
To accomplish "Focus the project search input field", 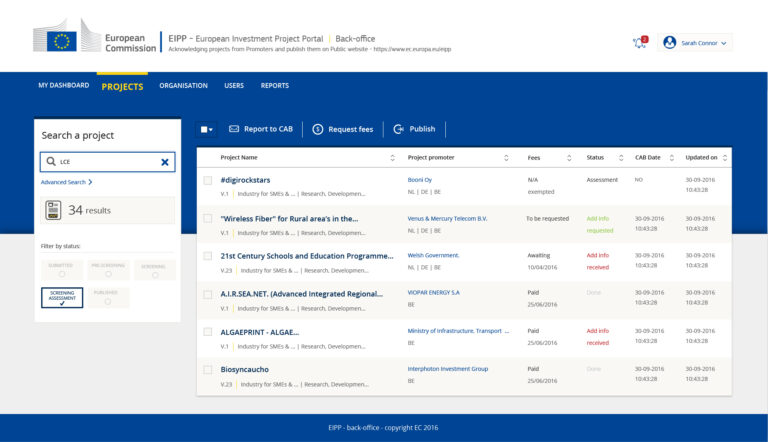I will point(107,162).
